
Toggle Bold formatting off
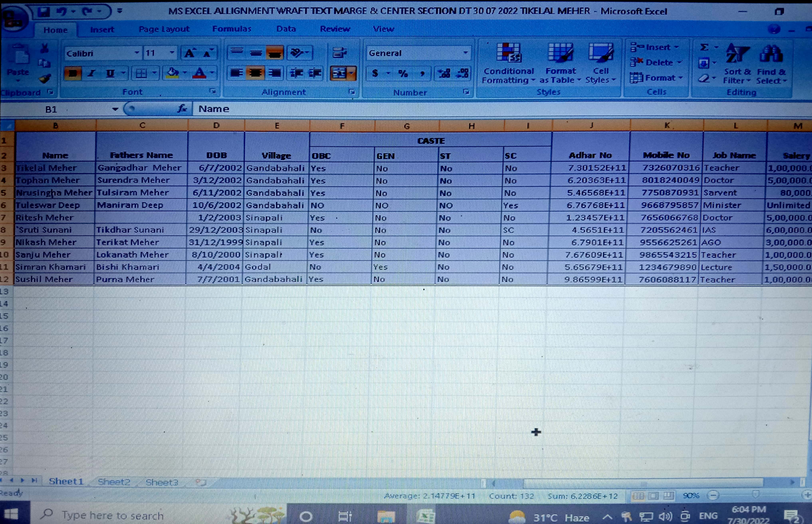pos(72,73)
